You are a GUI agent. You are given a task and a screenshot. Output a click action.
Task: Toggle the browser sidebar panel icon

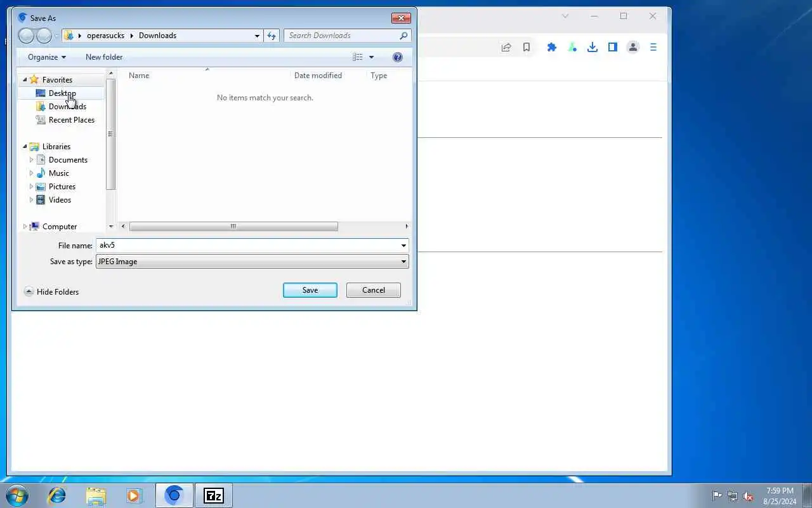pyautogui.click(x=613, y=47)
